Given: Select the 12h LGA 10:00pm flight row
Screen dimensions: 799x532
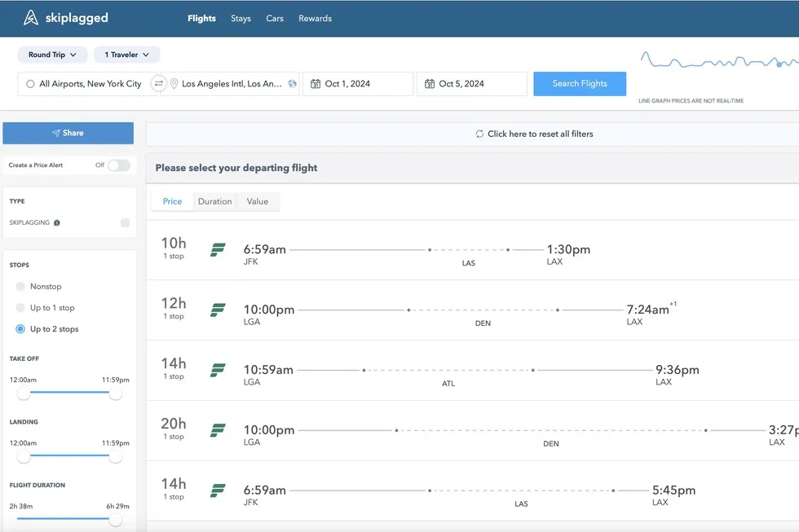Looking at the screenshot, I should point(472,310).
